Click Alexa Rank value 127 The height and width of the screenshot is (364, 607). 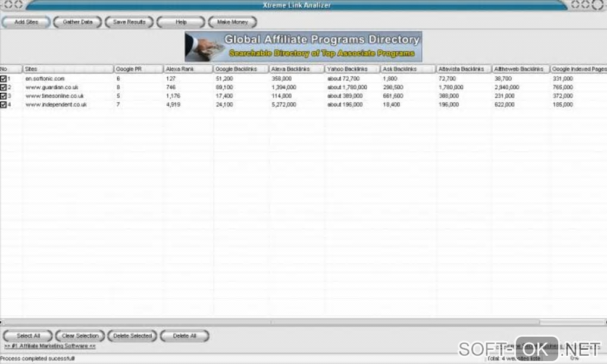(x=171, y=79)
